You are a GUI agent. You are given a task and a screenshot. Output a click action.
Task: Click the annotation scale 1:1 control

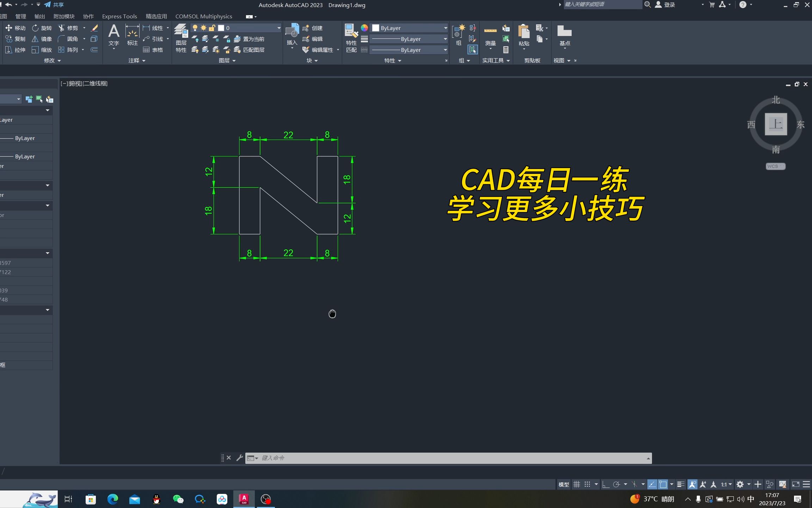pyautogui.click(x=725, y=484)
